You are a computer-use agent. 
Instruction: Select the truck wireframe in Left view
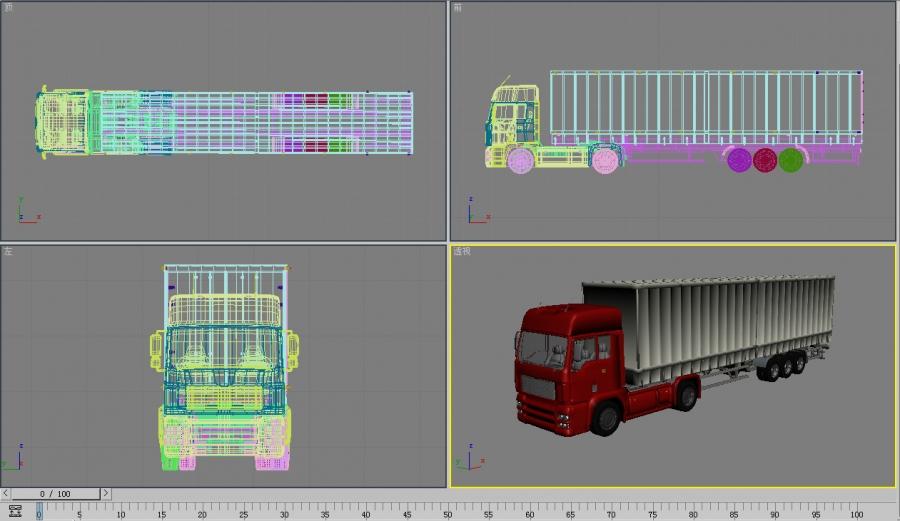pyautogui.click(x=224, y=367)
